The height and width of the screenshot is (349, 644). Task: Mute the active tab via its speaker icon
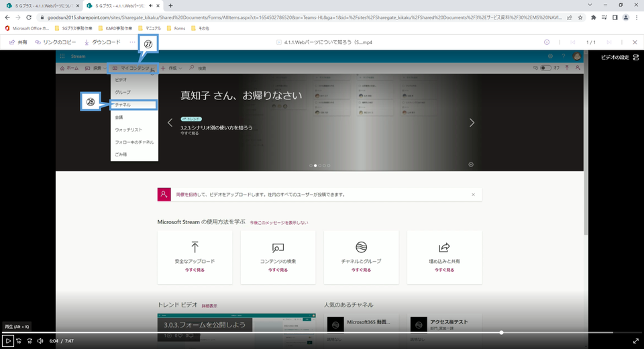click(151, 6)
